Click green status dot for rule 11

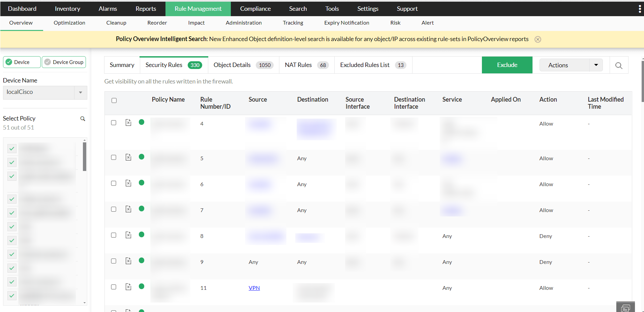[x=142, y=286]
